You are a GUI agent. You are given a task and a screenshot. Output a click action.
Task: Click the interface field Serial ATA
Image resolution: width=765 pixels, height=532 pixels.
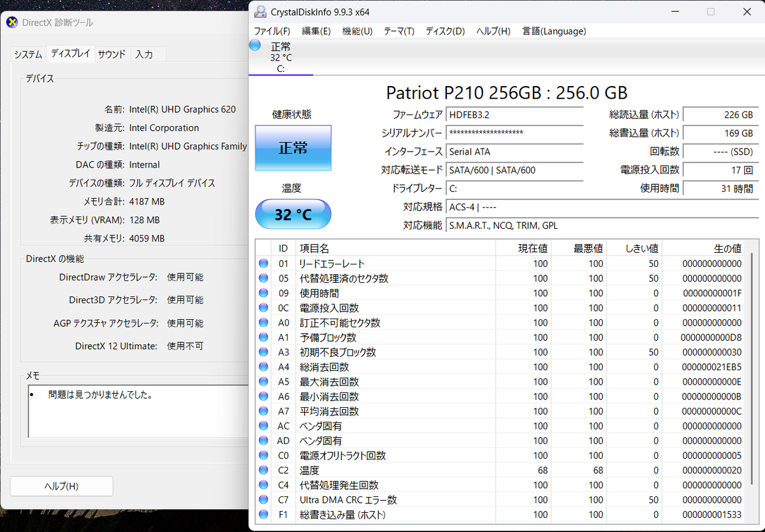[x=514, y=152]
